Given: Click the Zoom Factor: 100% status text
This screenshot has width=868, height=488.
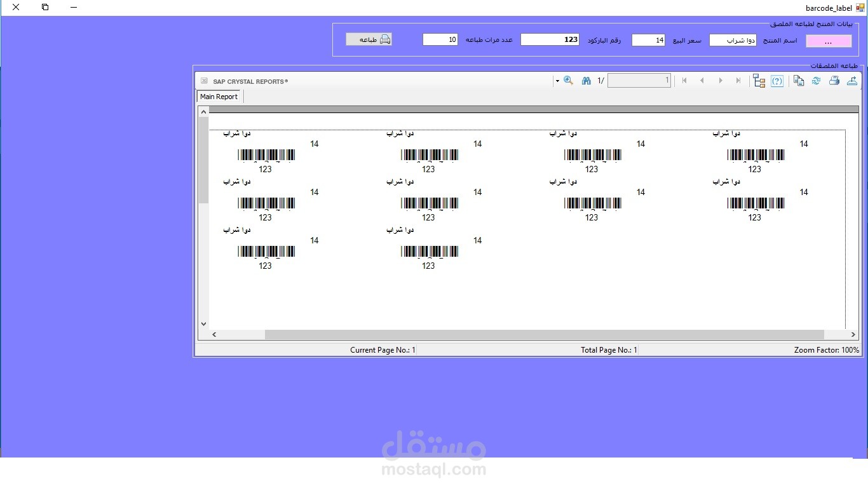Looking at the screenshot, I should tap(826, 350).
